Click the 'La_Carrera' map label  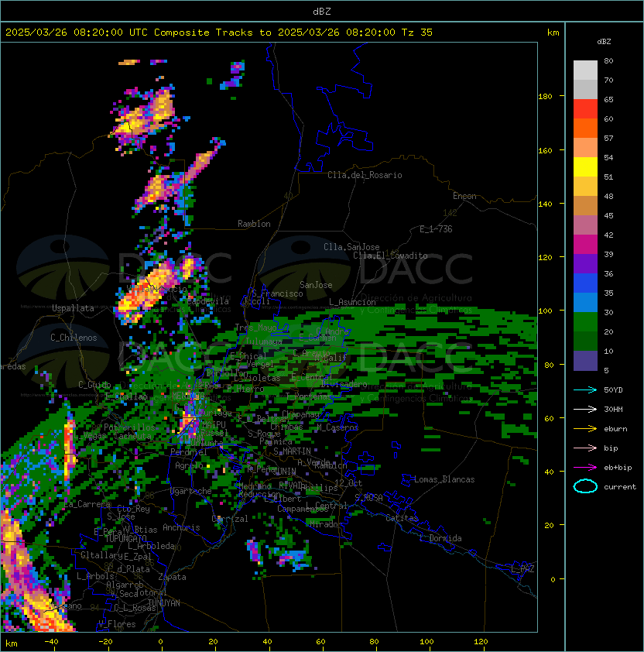coord(87,504)
